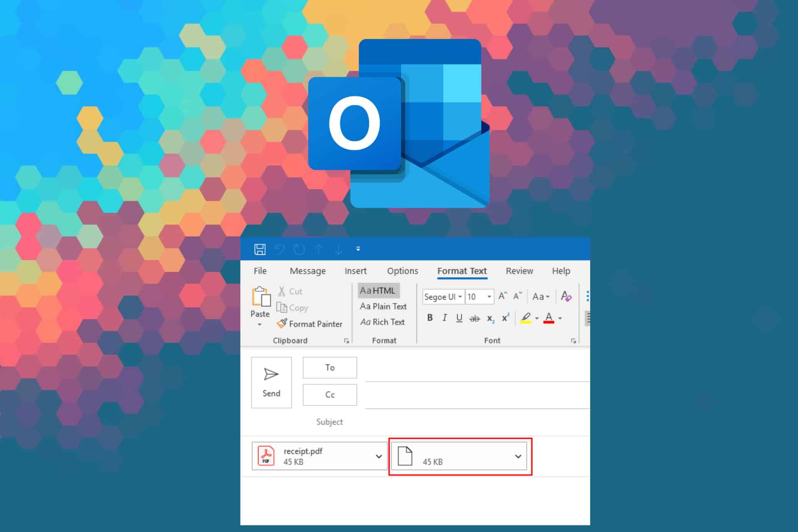Set message format to HTML
The height and width of the screenshot is (532, 798).
[378, 291]
